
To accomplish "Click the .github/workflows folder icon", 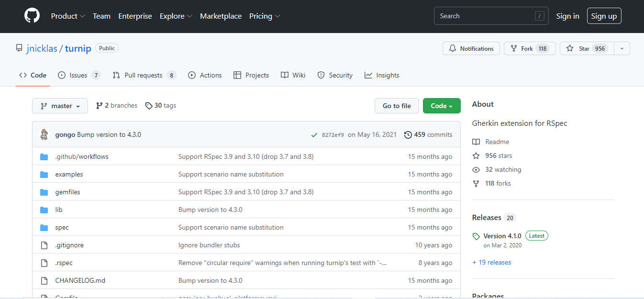I will coord(44,157).
